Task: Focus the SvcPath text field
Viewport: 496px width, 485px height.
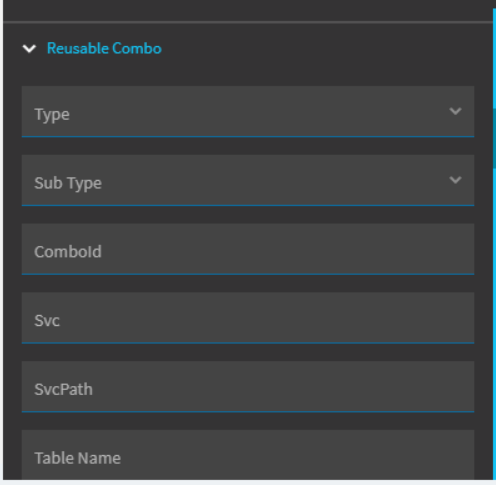Action: (248, 387)
